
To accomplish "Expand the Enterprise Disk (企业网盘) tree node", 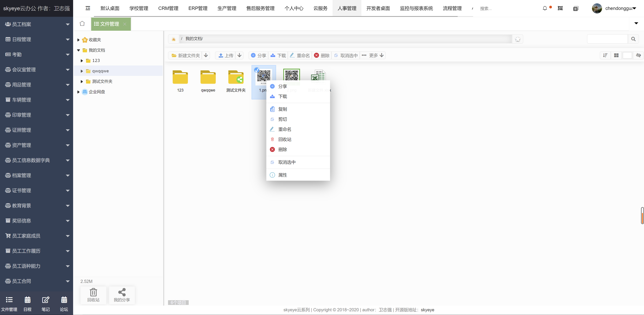I will (78, 92).
